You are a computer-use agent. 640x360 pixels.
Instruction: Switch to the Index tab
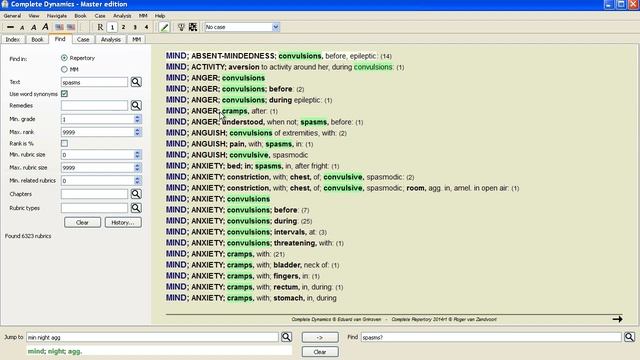pos(13,40)
